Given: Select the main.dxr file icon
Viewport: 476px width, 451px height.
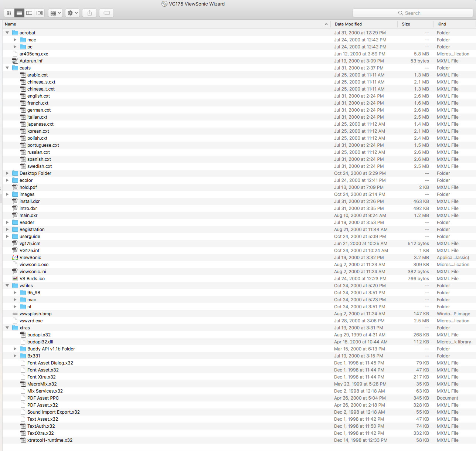Looking at the screenshot, I should click(15, 216).
